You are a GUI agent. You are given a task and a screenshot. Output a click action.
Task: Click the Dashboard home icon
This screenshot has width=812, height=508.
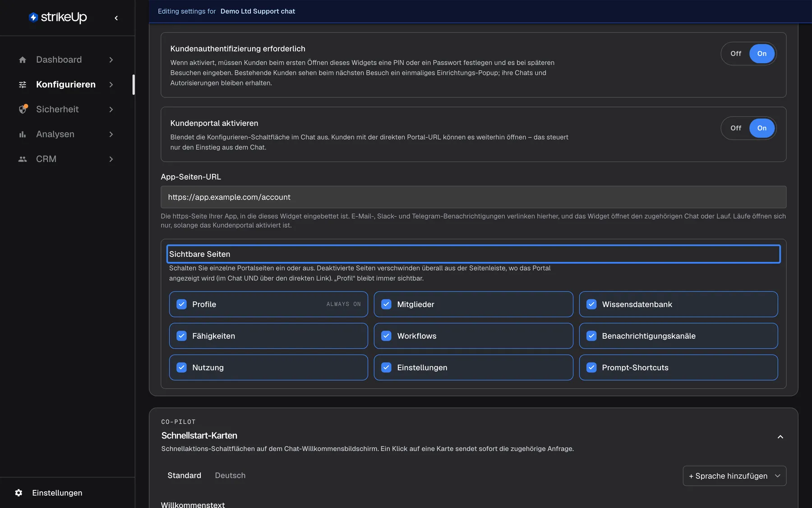pos(23,60)
